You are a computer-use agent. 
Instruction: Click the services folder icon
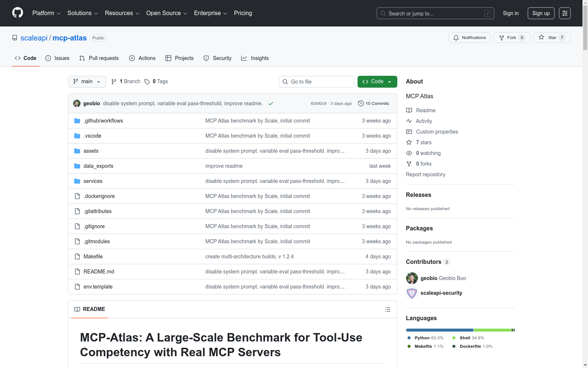pyautogui.click(x=77, y=181)
